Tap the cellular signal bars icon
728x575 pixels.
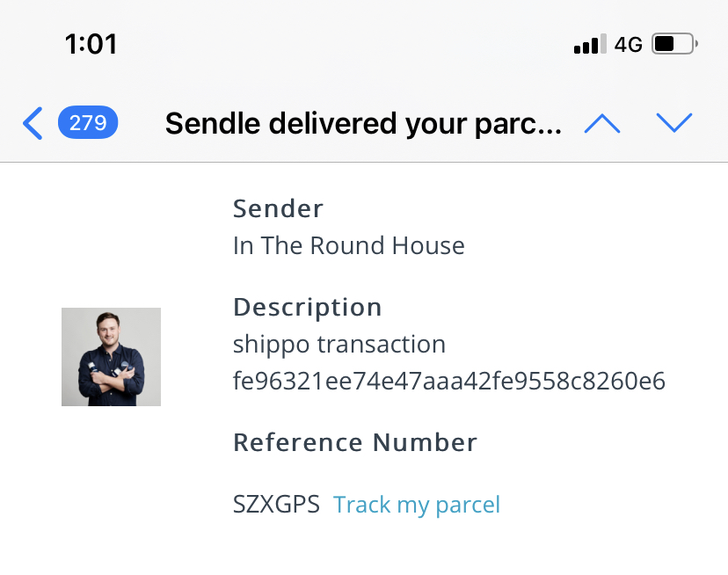tap(590, 44)
